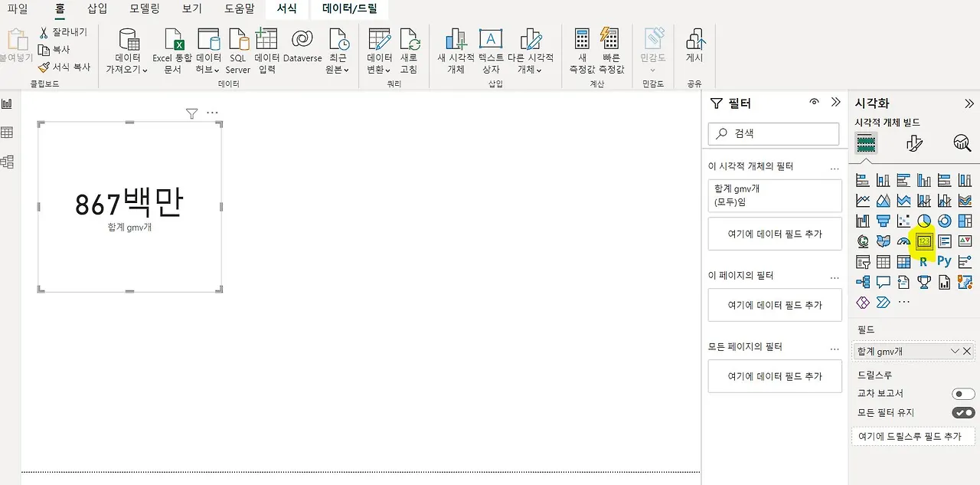
Task: Open the 도움말 ribbon tab
Action: [x=240, y=9]
